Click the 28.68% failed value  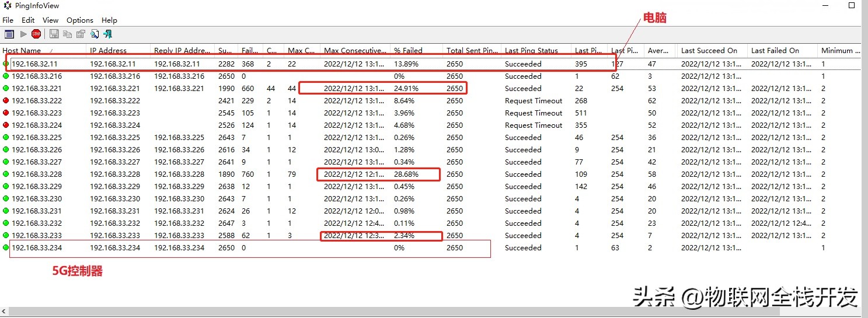[406, 174]
